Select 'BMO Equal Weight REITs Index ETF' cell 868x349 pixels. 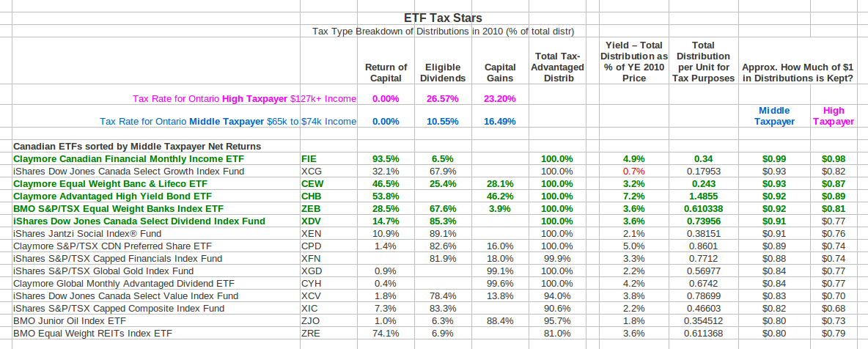coord(92,333)
